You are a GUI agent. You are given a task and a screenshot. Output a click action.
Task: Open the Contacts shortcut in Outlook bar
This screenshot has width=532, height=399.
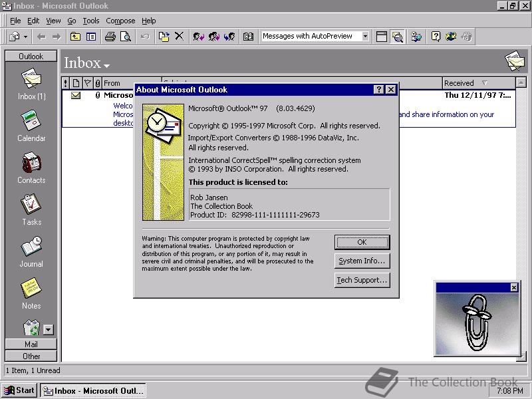31,168
